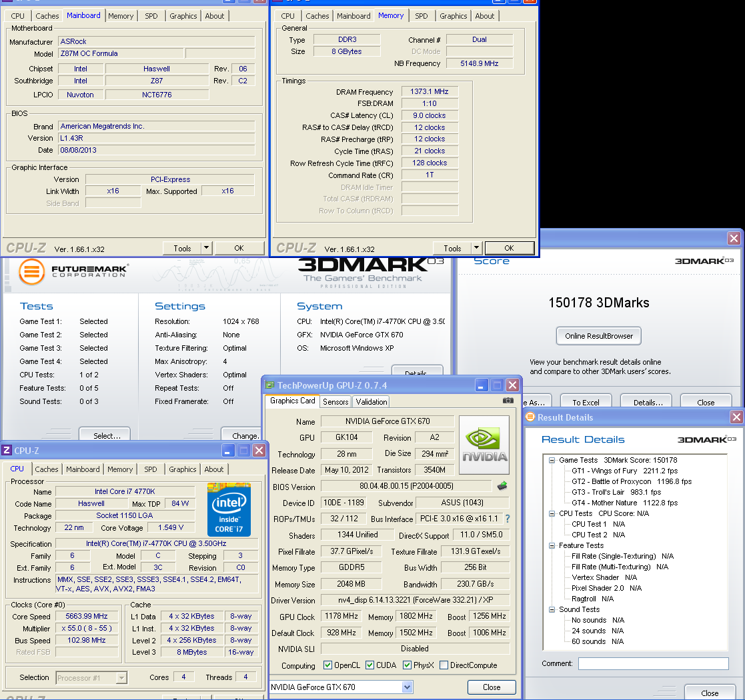Screen dimensions: 745x700
Task: Open the Processor #1 selection dropdown
Action: tap(121, 678)
